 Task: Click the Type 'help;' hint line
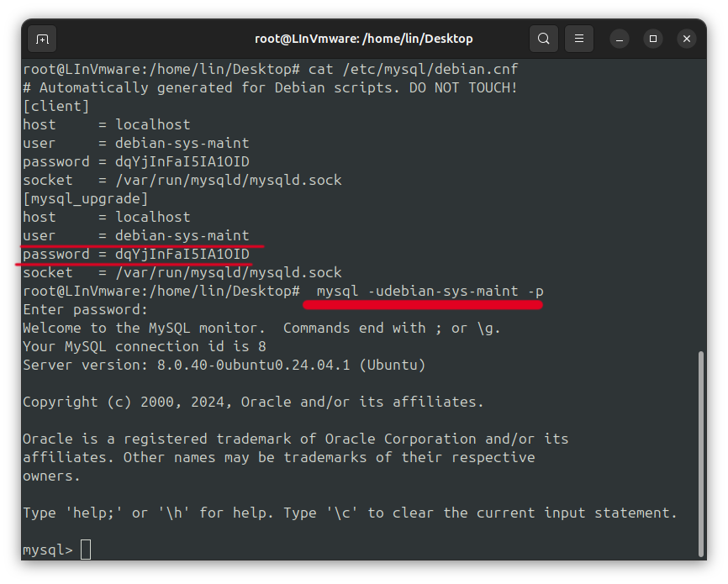coord(349,513)
